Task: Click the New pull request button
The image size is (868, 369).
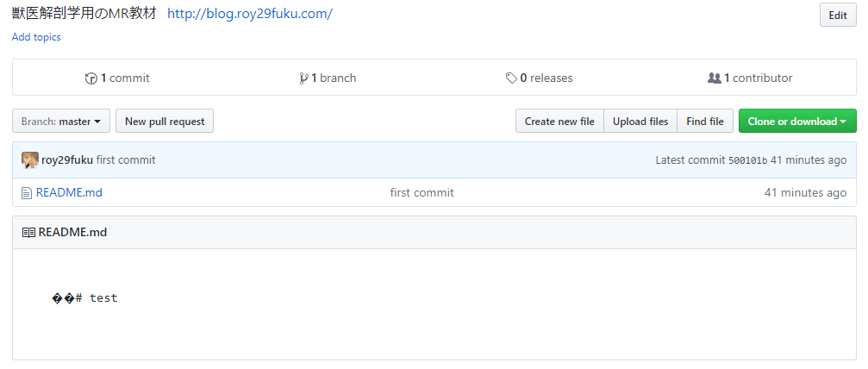Action: (x=165, y=121)
